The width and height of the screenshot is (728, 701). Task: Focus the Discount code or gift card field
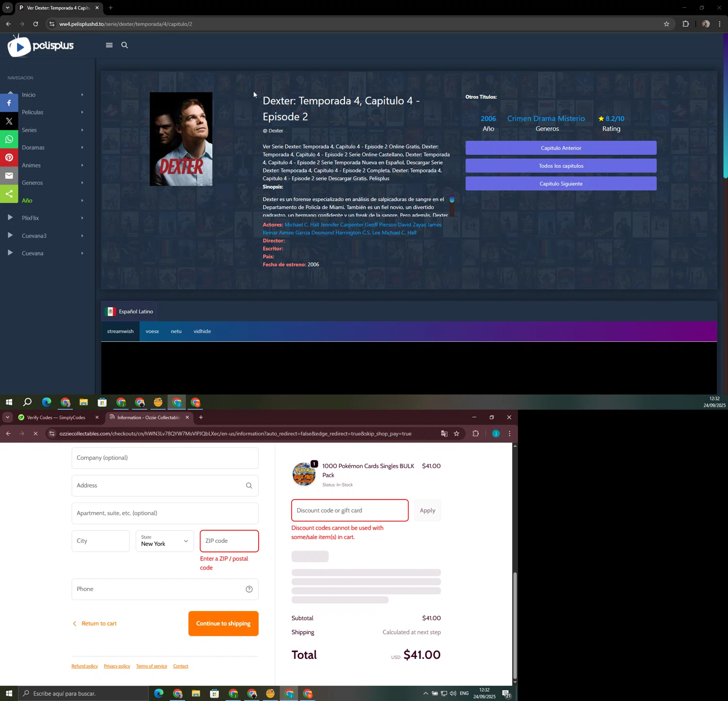[350, 511]
